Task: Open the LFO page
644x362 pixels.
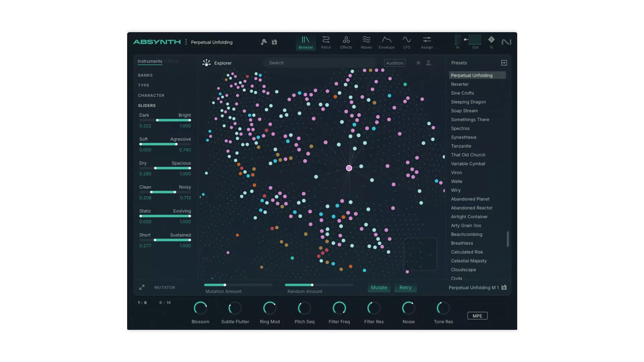Action: pos(407,43)
